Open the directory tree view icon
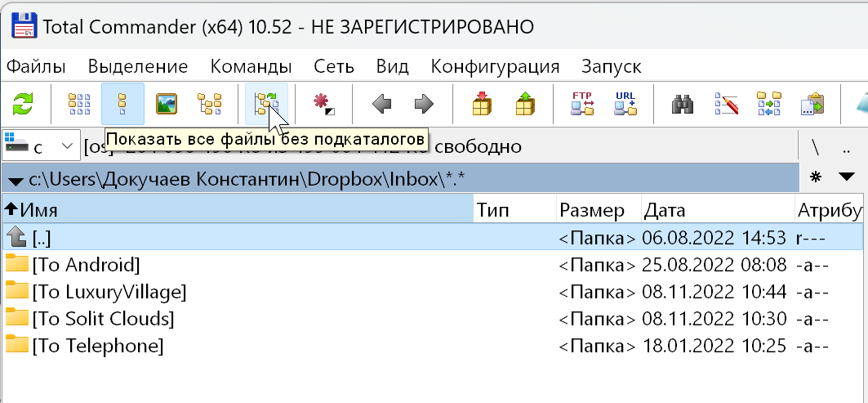 click(x=209, y=104)
